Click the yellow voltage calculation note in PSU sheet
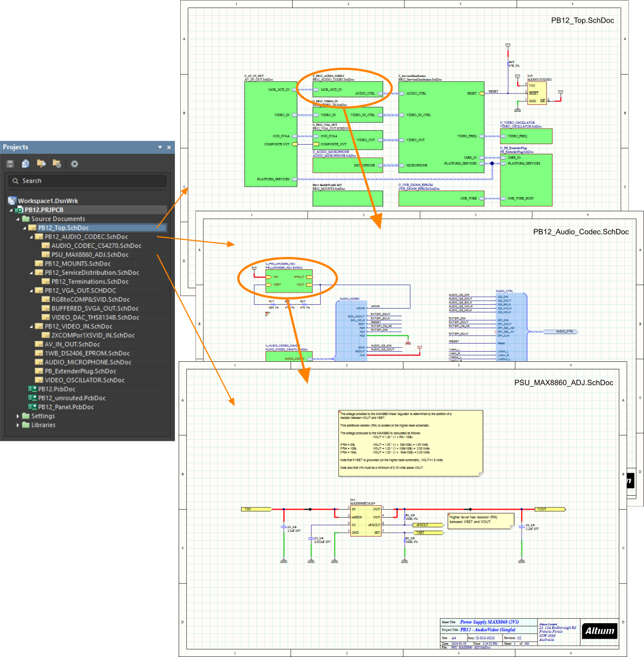 pyautogui.click(x=411, y=443)
